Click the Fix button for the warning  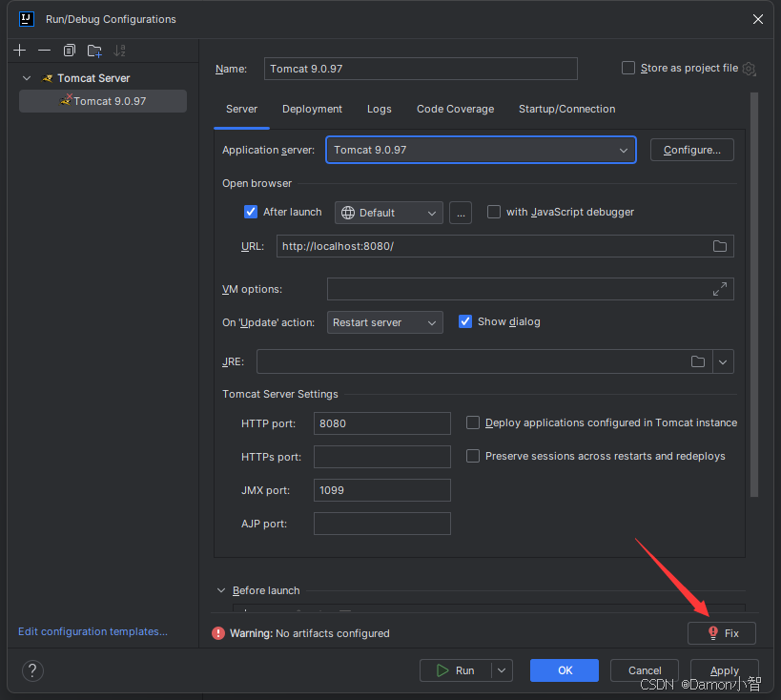tap(722, 633)
